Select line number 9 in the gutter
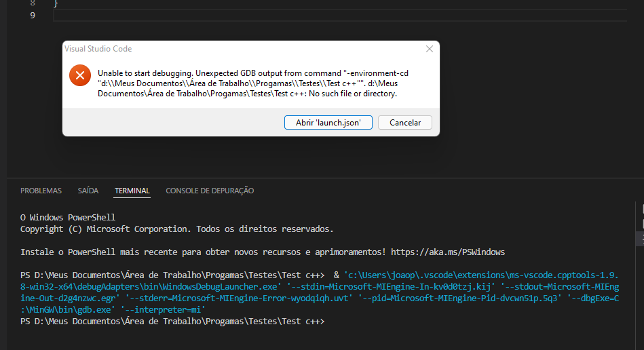Viewport: 644px width, 350px height. (x=33, y=16)
